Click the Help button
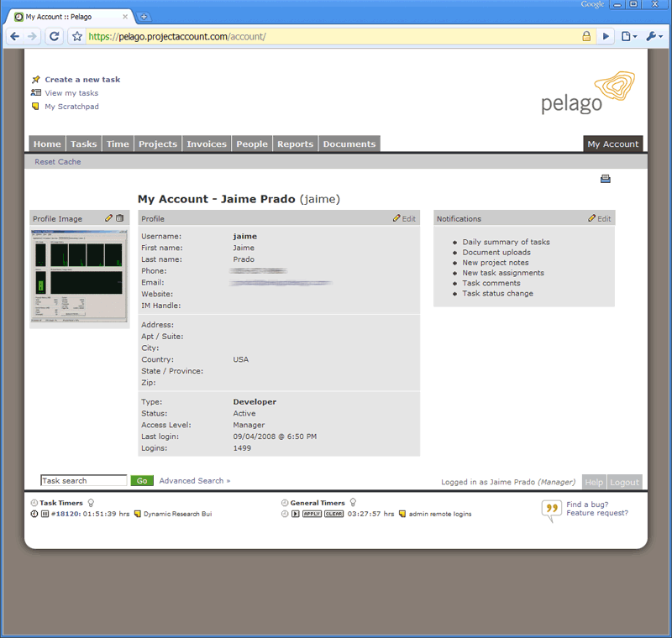Image resolution: width=672 pixels, height=638 pixels. (594, 482)
